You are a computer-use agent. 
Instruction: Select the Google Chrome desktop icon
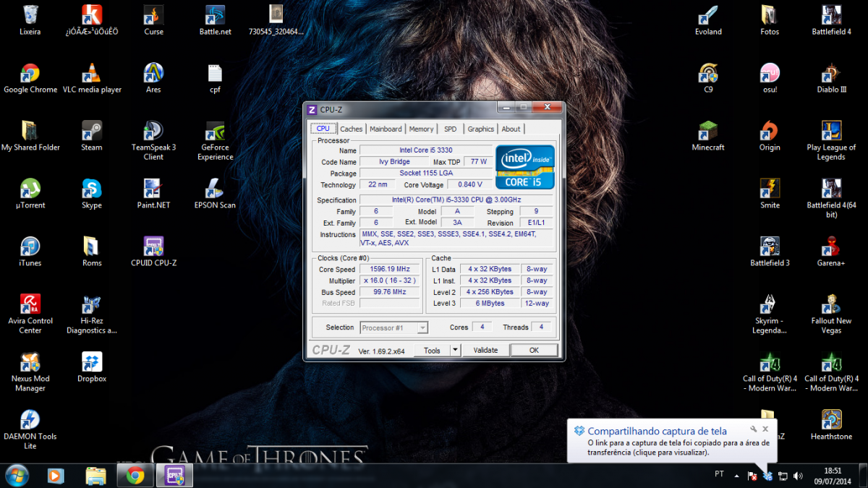tap(30, 77)
